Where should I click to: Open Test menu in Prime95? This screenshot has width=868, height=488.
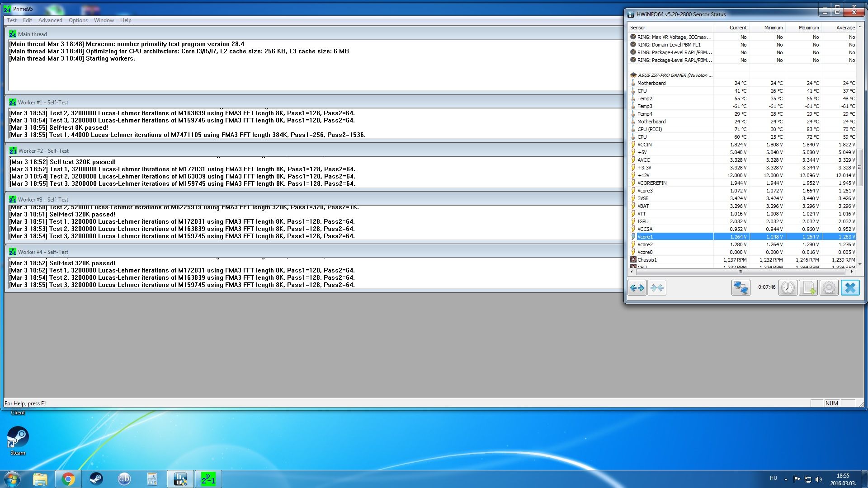(12, 20)
